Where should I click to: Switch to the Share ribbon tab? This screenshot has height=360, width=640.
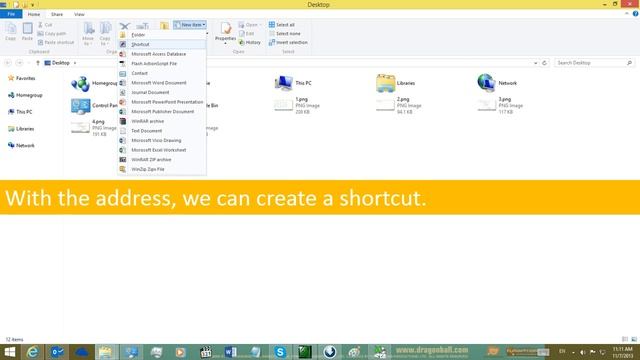pyautogui.click(x=57, y=14)
